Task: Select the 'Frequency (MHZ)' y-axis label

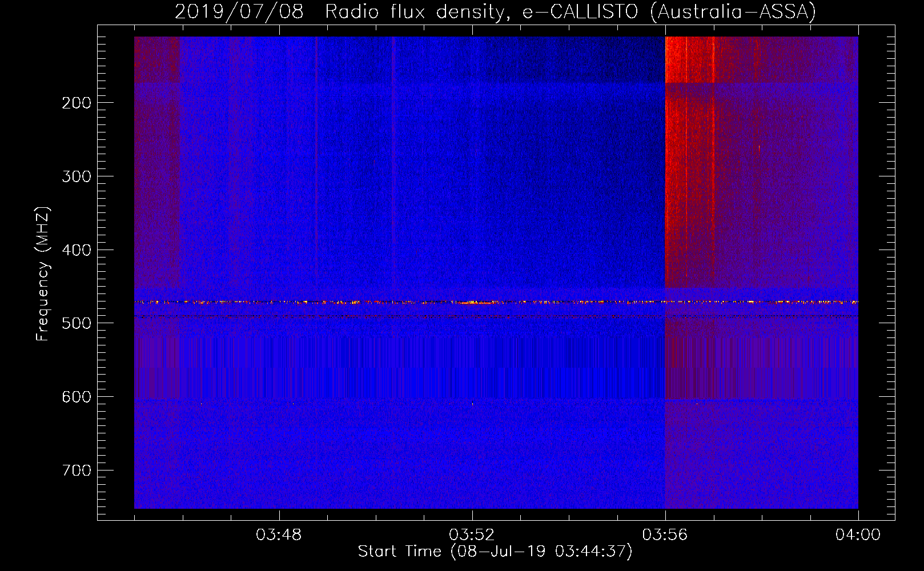Action: [43, 274]
